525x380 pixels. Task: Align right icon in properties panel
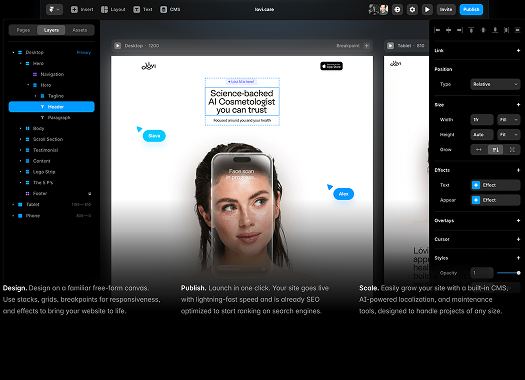pos(460,30)
